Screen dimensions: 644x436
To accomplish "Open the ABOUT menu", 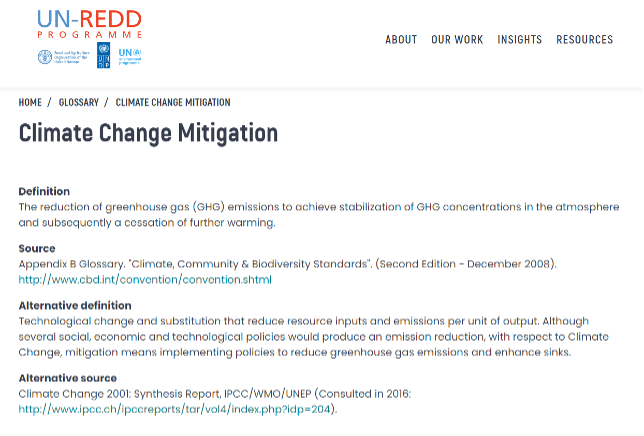I will [401, 40].
